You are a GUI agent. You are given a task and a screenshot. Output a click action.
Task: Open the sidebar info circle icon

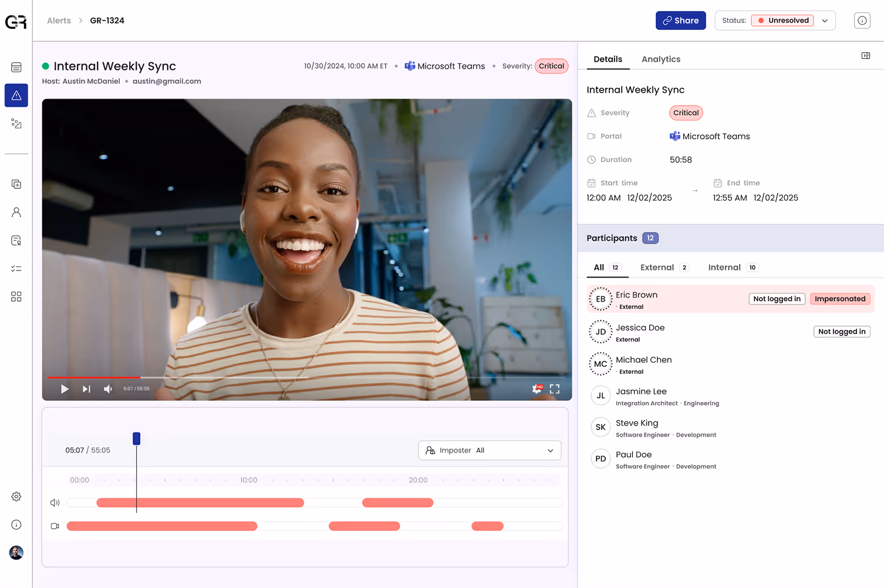(x=16, y=525)
